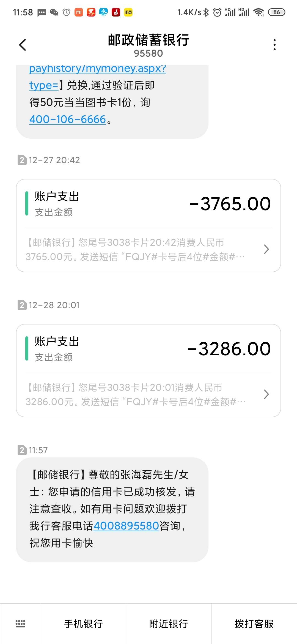Open the 账户支出 -3765.00 card

pyautogui.click(x=148, y=226)
